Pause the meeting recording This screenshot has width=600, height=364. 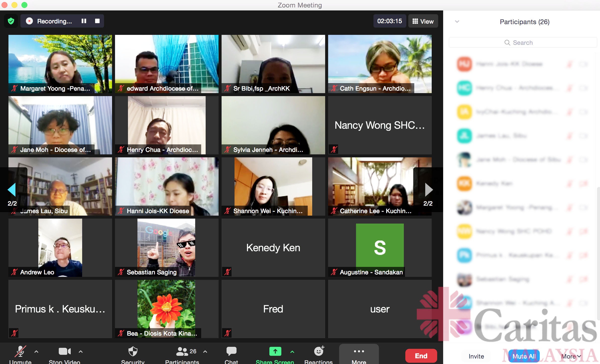[x=84, y=21]
